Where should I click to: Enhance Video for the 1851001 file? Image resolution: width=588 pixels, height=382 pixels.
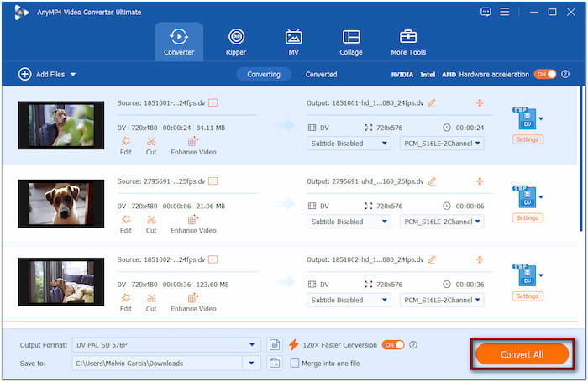tap(193, 146)
